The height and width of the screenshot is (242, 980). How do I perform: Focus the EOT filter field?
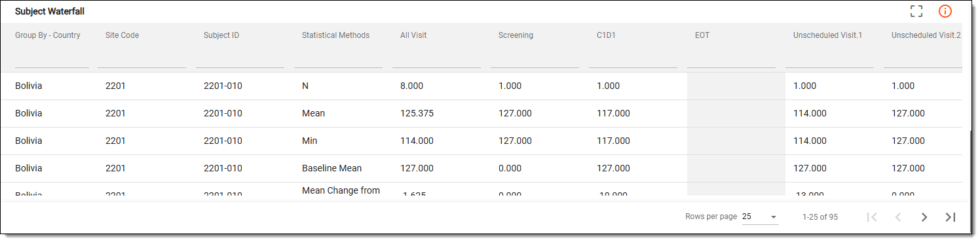pyautogui.click(x=731, y=60)
